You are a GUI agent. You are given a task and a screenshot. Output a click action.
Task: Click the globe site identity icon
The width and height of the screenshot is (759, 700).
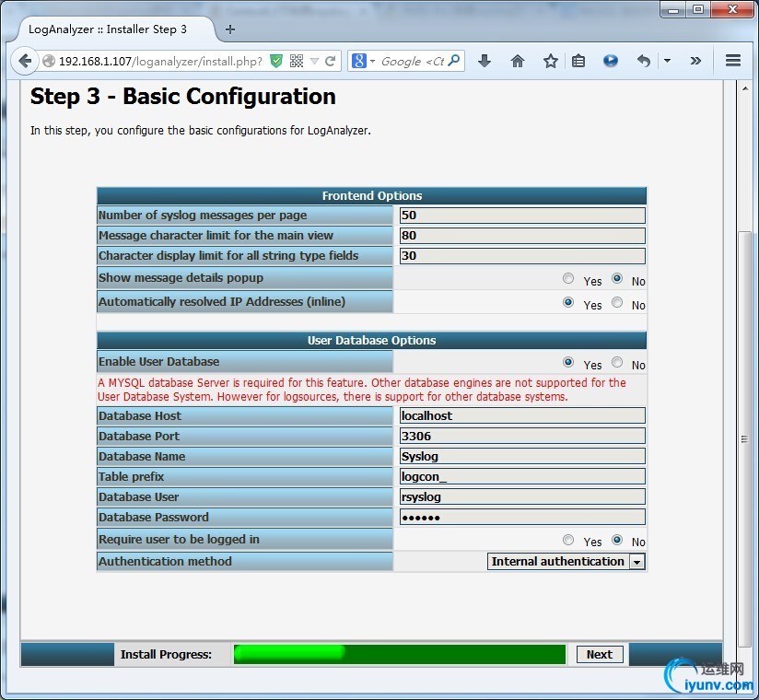point(49,61)
